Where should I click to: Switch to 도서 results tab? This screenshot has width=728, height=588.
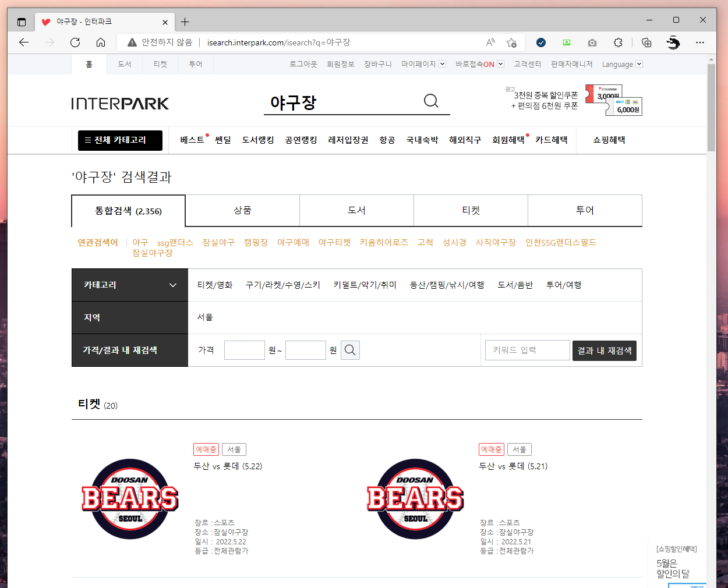click(x=356, y=210)
